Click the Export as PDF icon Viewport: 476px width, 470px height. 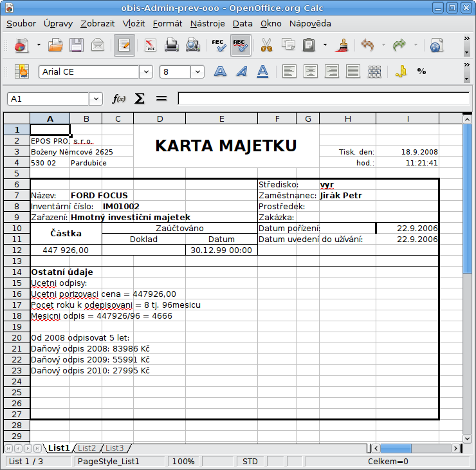coord(151,46)
